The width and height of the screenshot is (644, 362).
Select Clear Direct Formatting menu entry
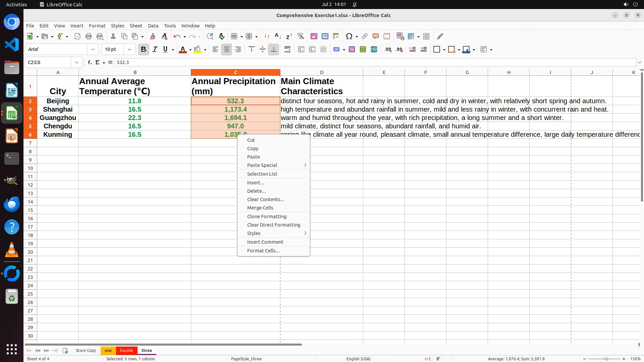[273, 225]
